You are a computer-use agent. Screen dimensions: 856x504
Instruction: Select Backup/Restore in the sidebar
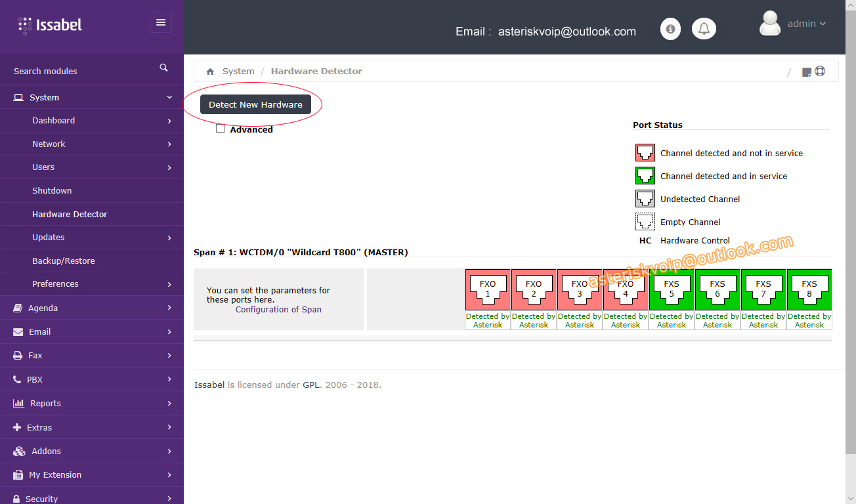coord(64,261)
